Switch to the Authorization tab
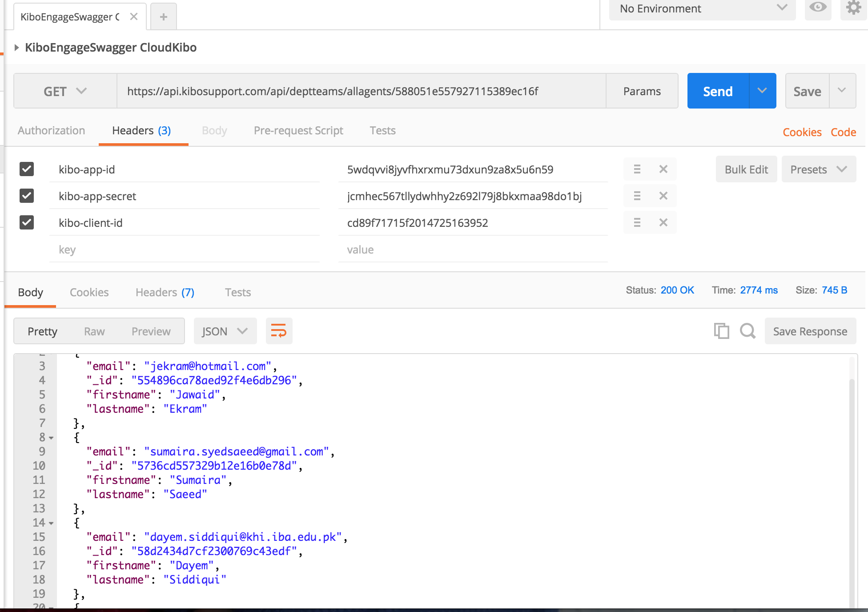The image size is (868, 612). [x=52, y=130]
